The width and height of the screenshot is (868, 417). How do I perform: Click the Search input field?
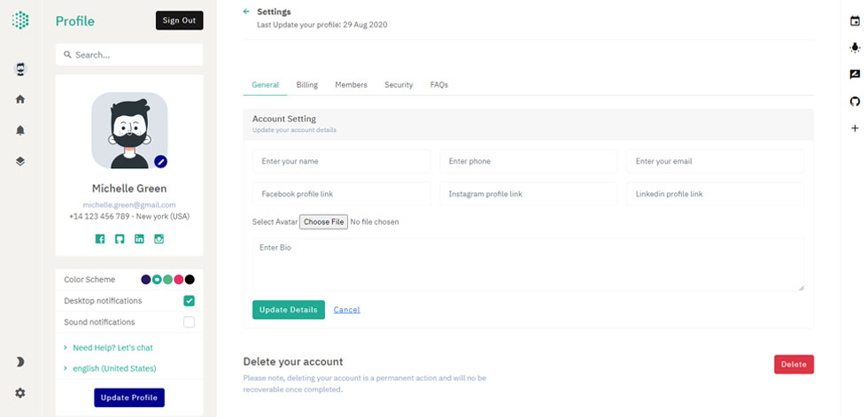click(129, 55)
